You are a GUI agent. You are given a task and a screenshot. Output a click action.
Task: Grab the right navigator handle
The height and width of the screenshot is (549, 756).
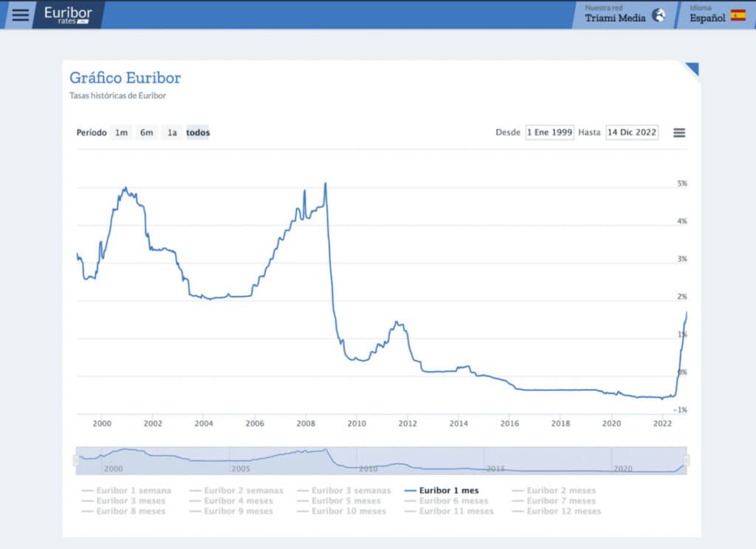687,460
